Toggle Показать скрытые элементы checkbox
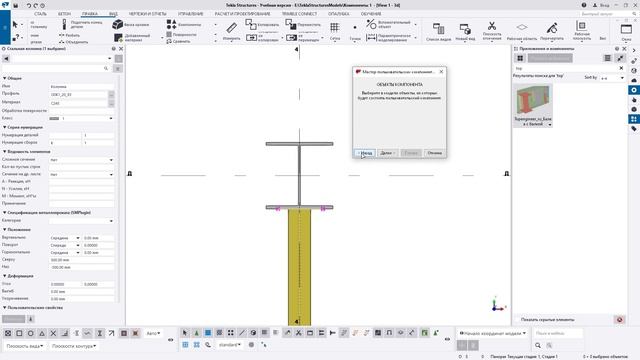The width and height of the screenshot is (640, 360). click(518, 320)
